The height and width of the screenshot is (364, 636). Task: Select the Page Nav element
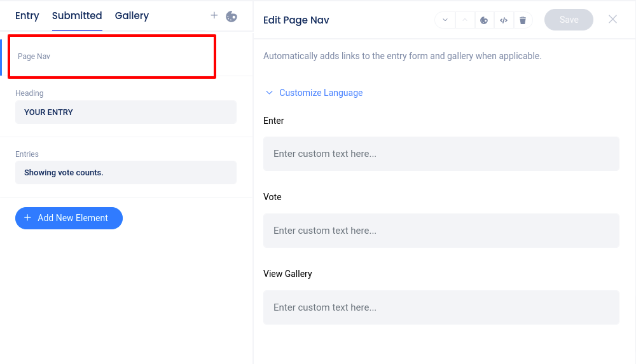(x=112, y=57)
